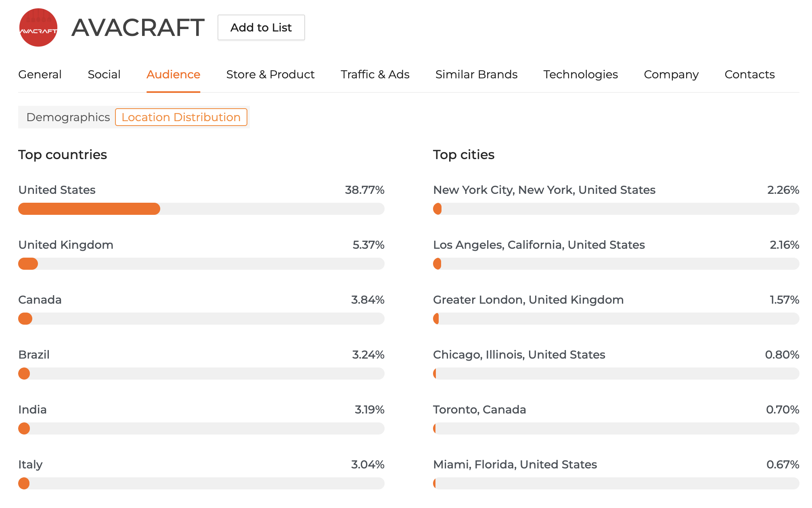Click the United States progress bar
This screenshot has height=508, width=812.
[x=201, y=209]
